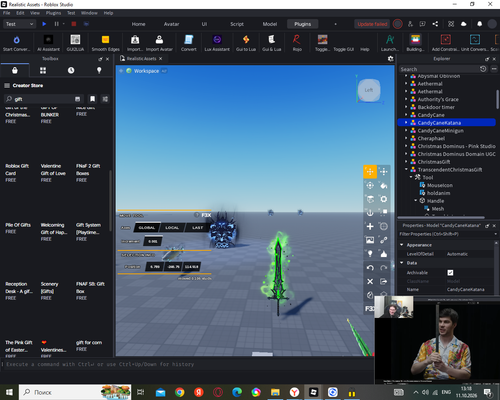Open Chrome from the taskbar
Screen dimensions: 500x400
pos(180,392)
